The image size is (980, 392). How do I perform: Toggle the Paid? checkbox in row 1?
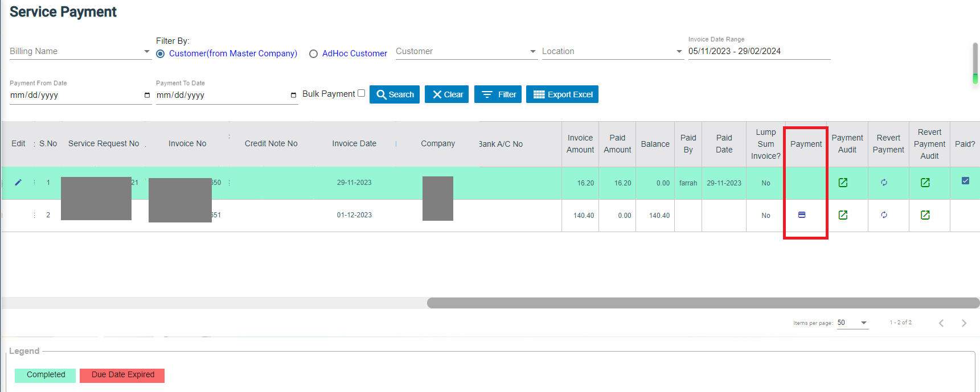pyautogui.click(x=965, y=181)
